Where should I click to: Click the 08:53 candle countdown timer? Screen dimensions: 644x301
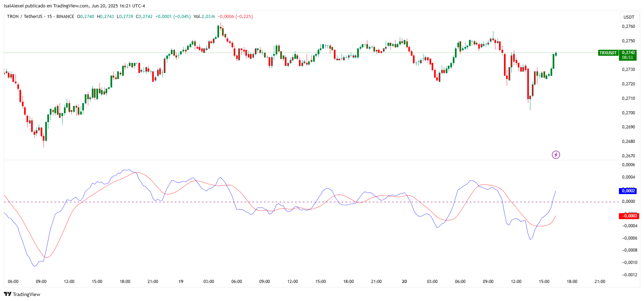point(627,58)
